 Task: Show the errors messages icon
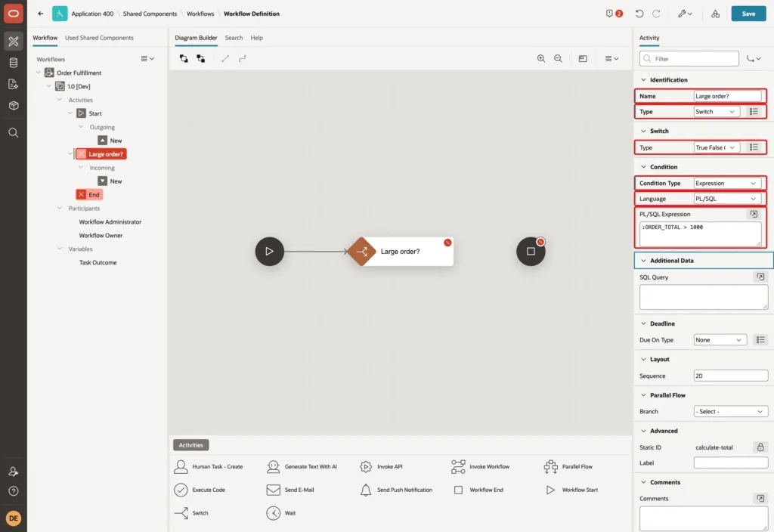(614, 14)
